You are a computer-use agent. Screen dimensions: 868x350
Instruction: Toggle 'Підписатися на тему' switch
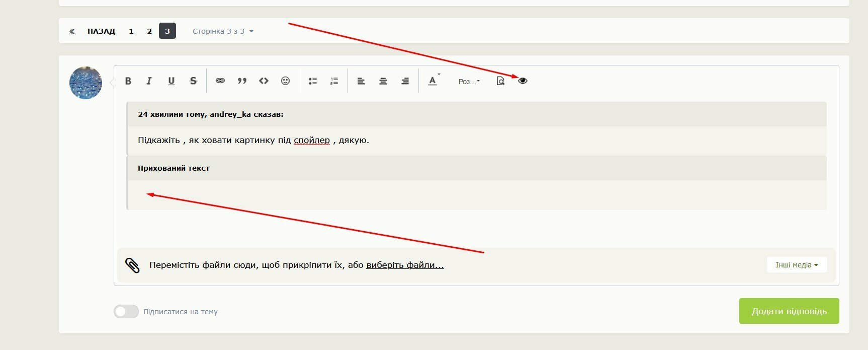[126, 312]
